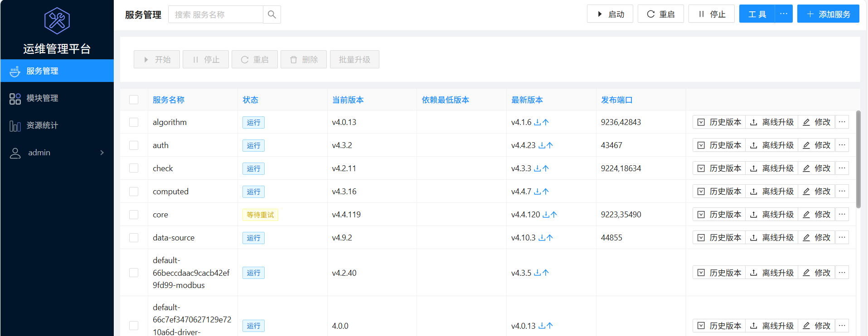Screen dimensions: 868x336
Task: Click the 运行 status tag for algorithm
Action: tap(253, 122)
